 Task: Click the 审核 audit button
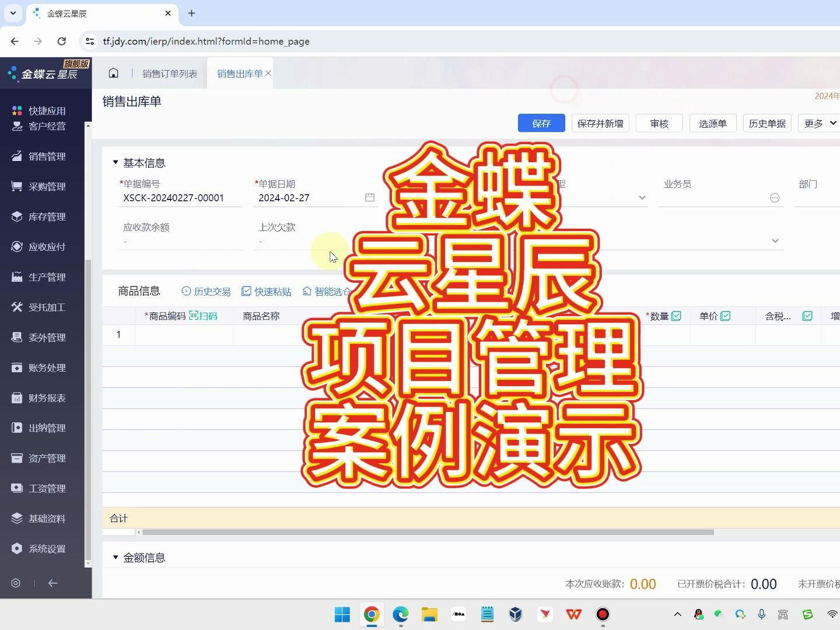point(659,123)
